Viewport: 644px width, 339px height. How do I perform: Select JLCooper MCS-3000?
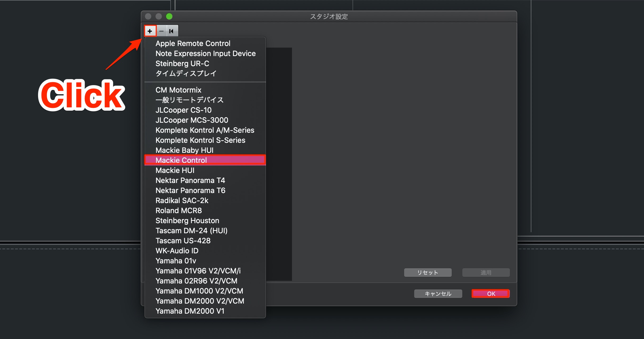(x=205, y=120)
